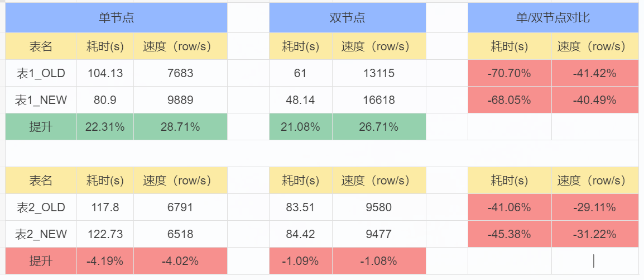Click the cell containing 104.13
Viewport: 644px width, 280px height.
[x=105, y=73]
